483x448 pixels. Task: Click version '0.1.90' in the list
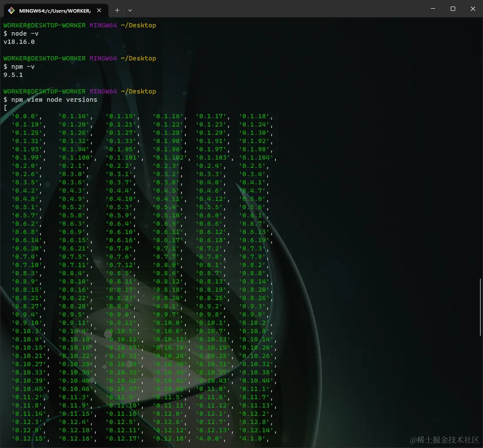coord(169,141)
